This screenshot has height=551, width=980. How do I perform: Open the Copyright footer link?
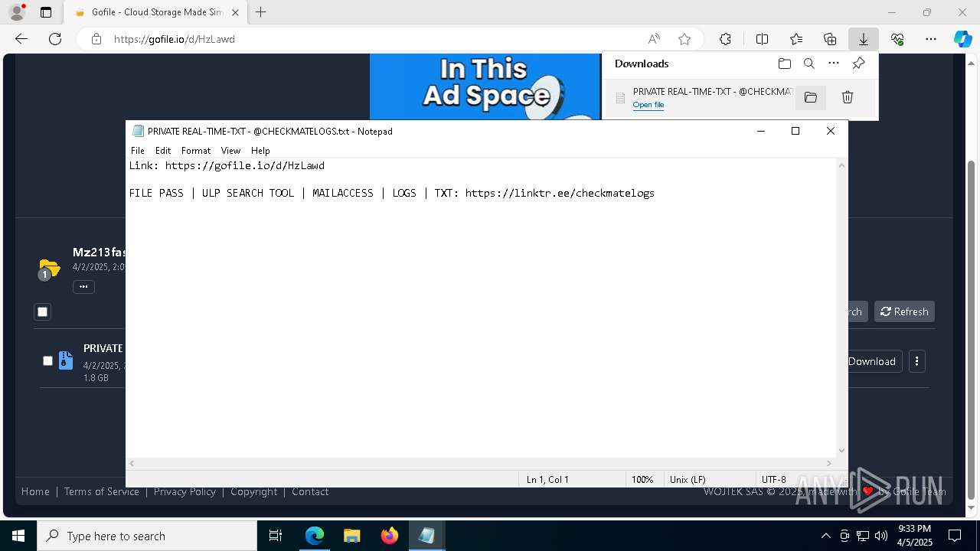(254, 491)
